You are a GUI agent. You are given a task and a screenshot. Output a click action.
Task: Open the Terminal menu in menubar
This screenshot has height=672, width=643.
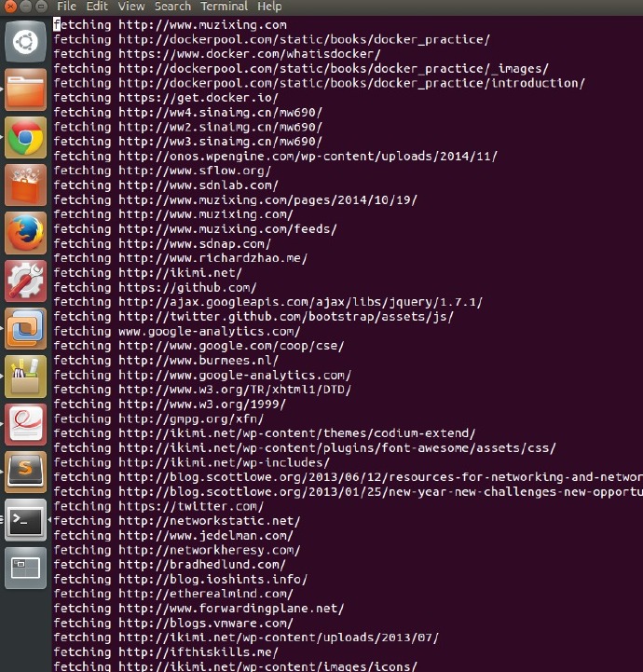coord(224,7)
